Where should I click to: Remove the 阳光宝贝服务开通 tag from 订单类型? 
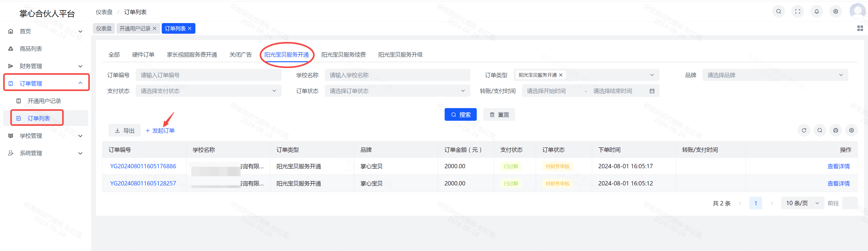561,75
